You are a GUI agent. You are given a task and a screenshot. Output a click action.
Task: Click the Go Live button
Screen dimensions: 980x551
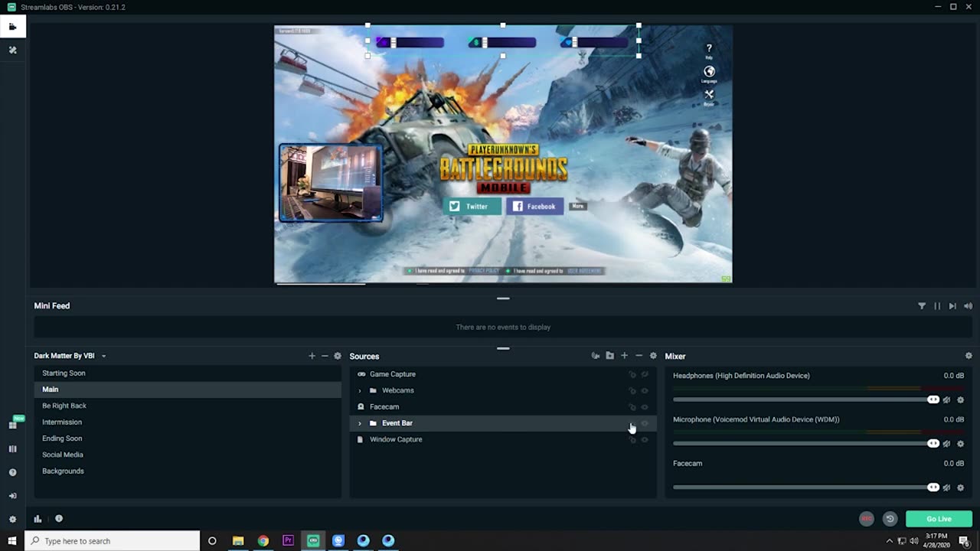click(939, 519)
